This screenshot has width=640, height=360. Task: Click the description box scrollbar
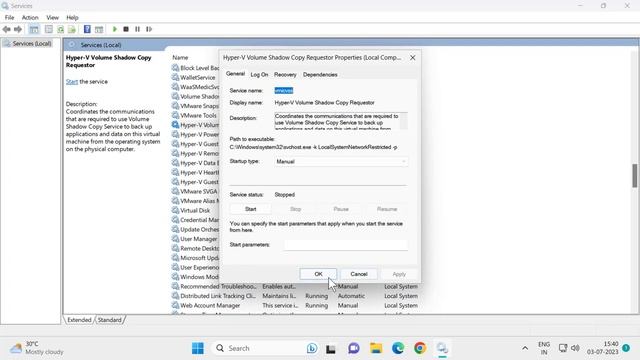(x=403, y=121)
